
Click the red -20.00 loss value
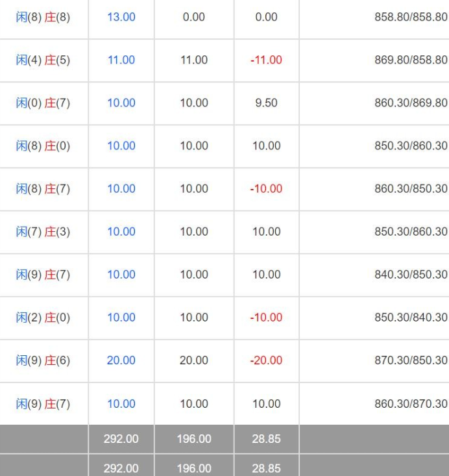(266, 360)
